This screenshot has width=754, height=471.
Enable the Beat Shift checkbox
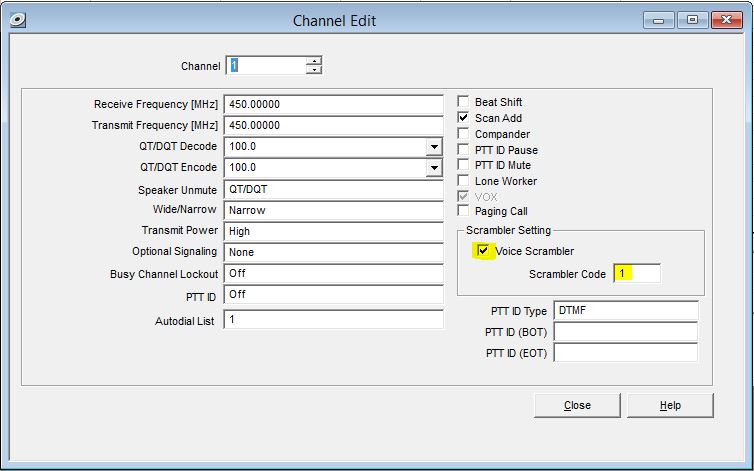tap(463, 102)
